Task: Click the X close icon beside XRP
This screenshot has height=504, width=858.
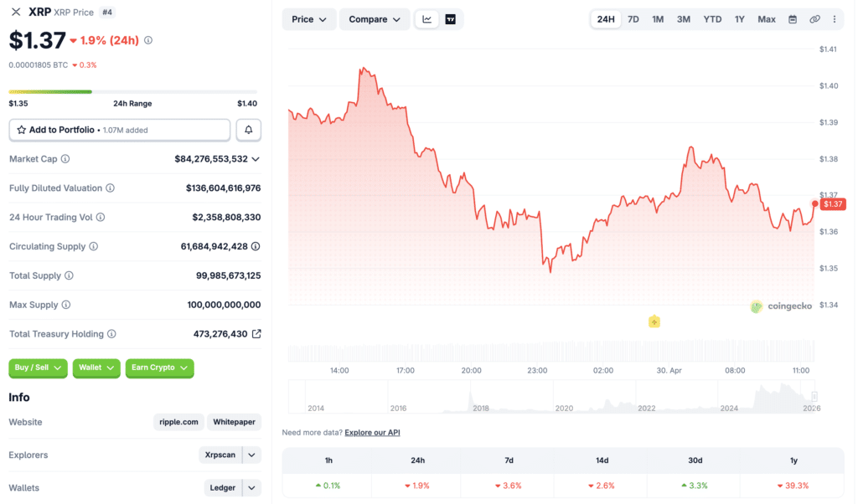Action: [x=16, y=12]
